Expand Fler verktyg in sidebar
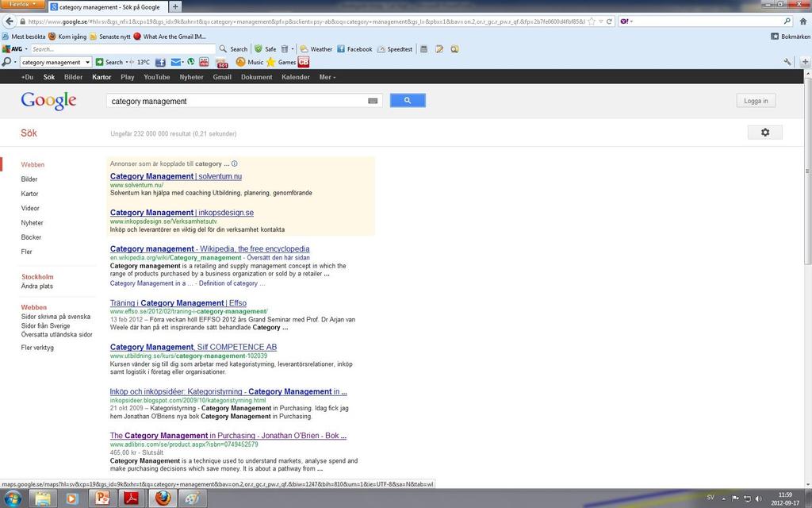This screenshot has width=812, height=508. pos(37,348)
